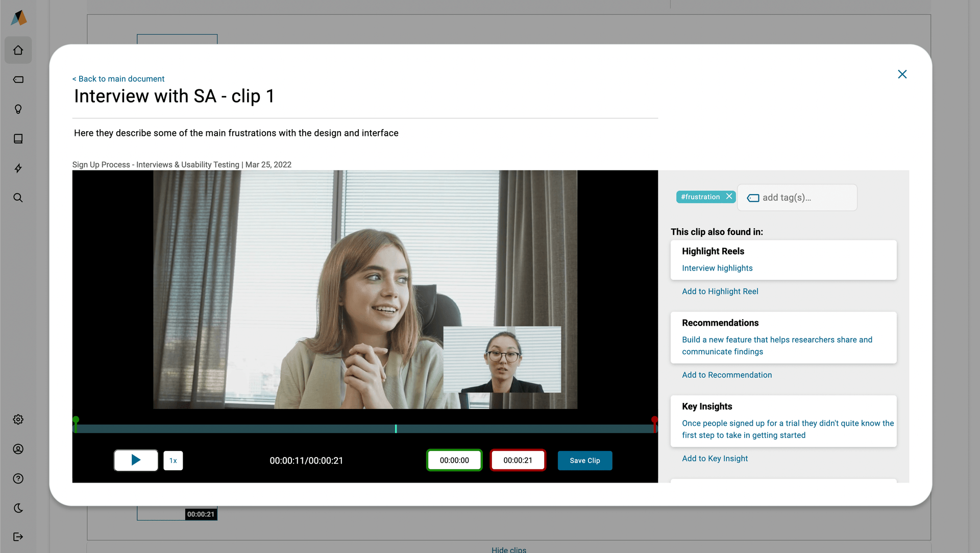Click the close X button on modal

[x=902, y=74]
